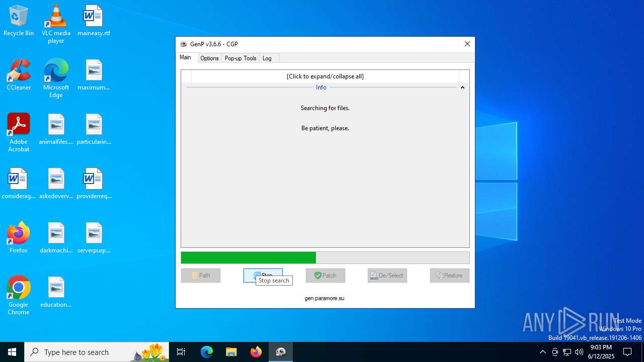This screenshot has height=362, width=644.
Task: Open considerag... Word document
Action: point(19,184)
